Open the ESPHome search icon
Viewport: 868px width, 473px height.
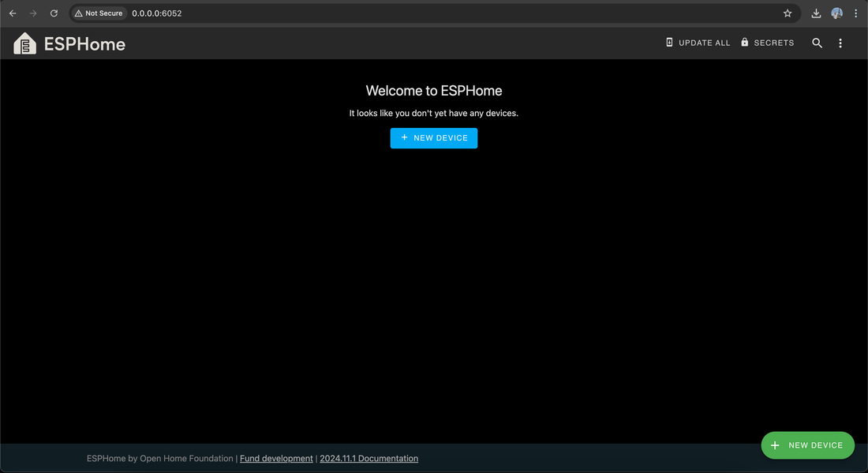[817, 43]
